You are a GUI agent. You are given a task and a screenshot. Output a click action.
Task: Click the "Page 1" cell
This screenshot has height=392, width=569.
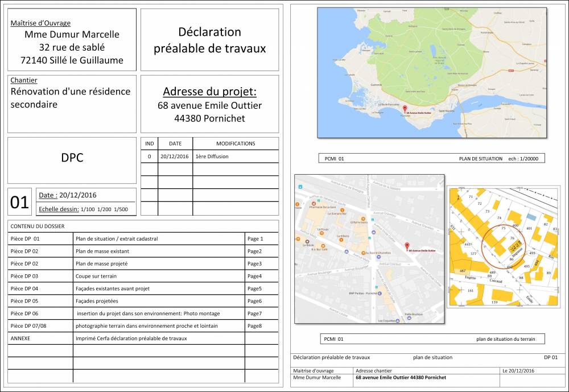[255, 239]
